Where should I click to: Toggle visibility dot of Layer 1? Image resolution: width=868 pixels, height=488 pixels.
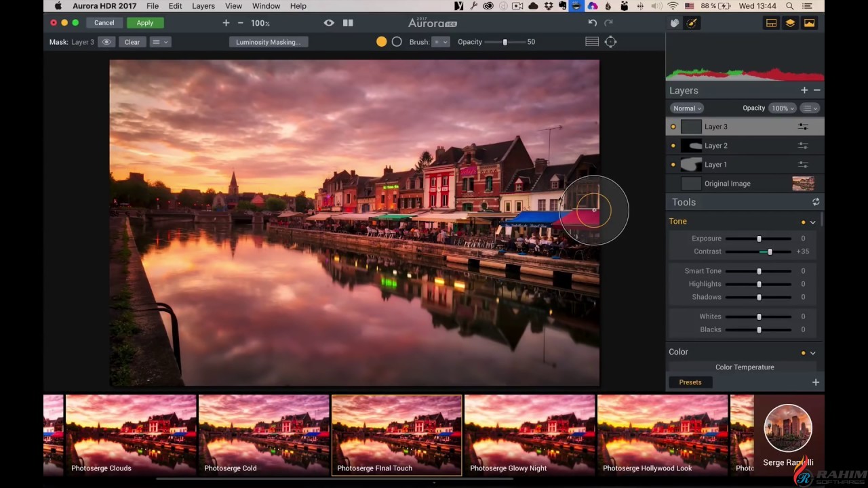(673, 165)
